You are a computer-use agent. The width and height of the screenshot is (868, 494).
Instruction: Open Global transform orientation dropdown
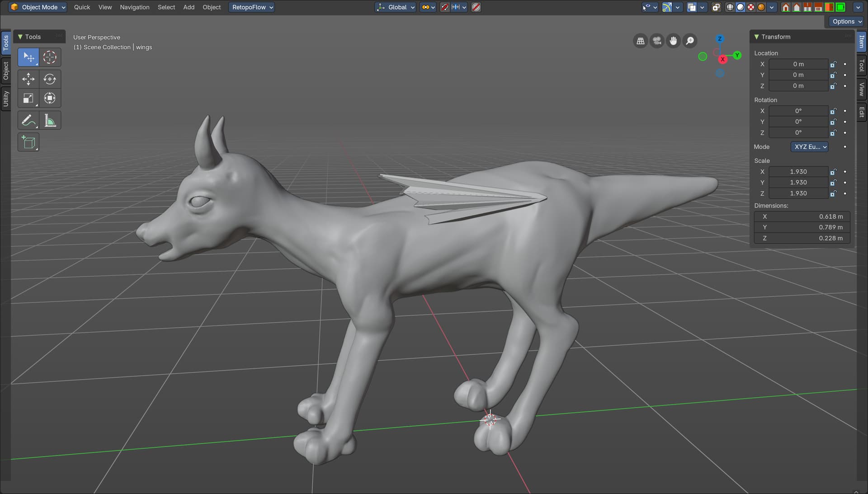[396, 7]
